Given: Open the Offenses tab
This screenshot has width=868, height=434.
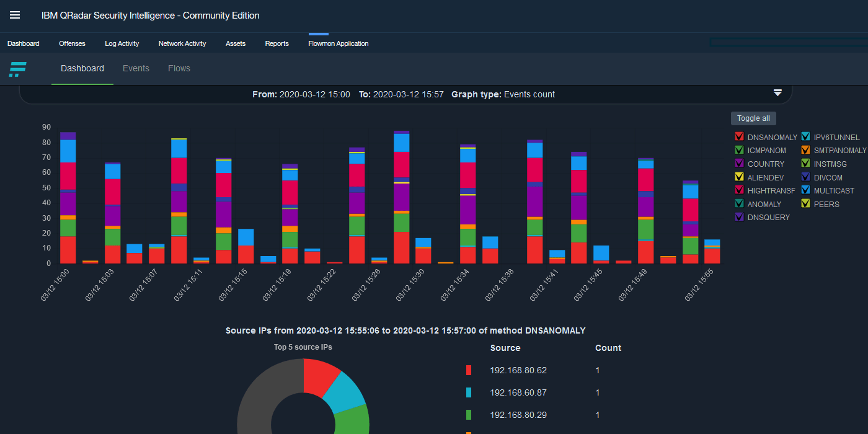Looking at the screenshot, I should pos(72,43).
